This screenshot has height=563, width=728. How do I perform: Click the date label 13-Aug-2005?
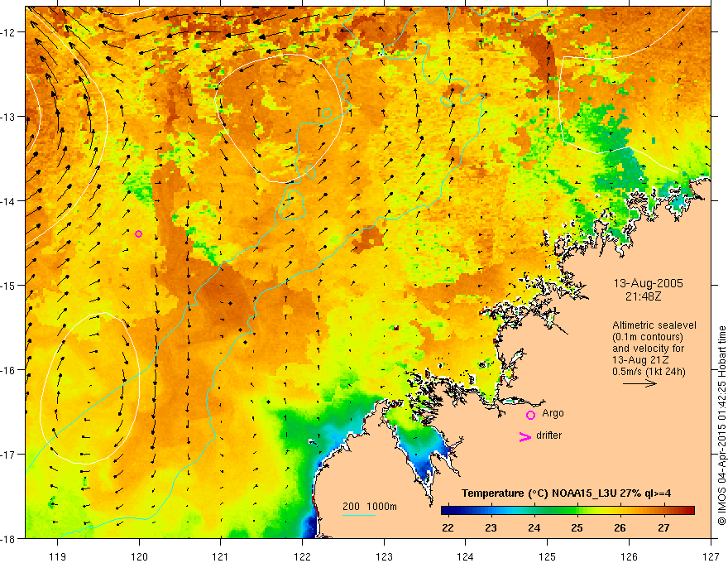click(x=648, y=283)
